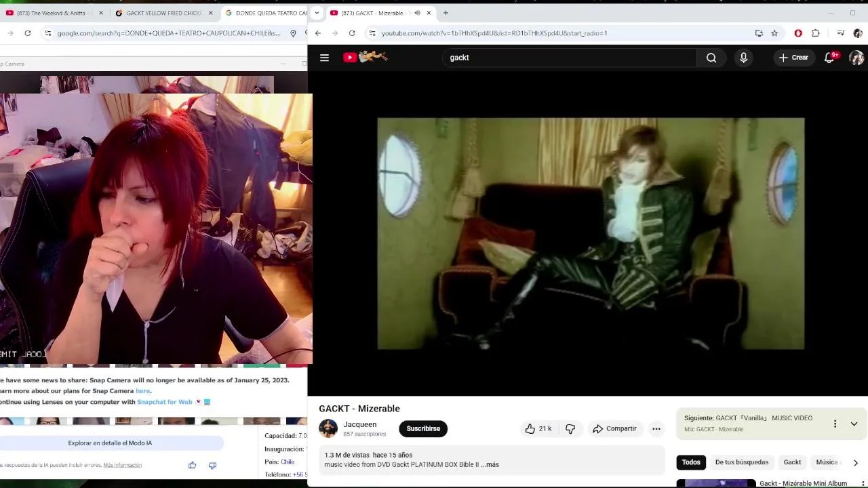
Task: Expand description with ...más
Action: click(490, 464)
